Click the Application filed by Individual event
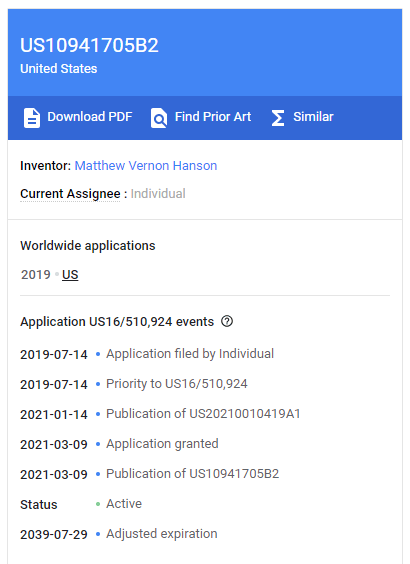410x564 pixels. (190, 354)
